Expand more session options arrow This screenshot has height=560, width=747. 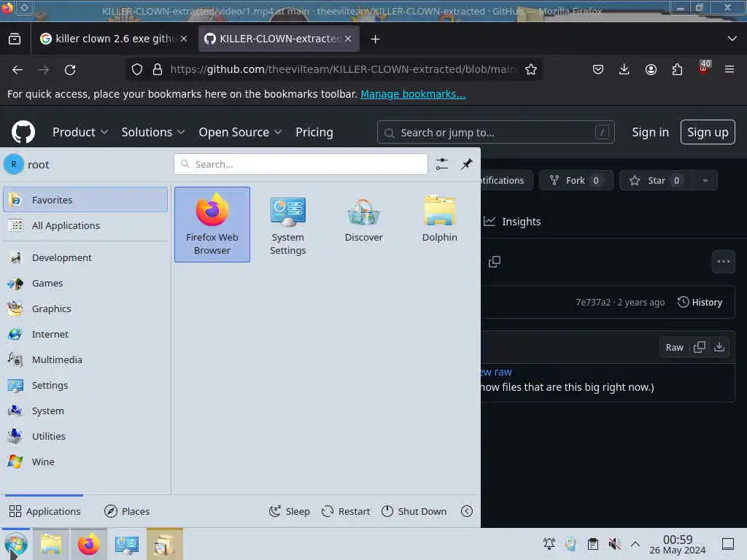[x=467, y=511]
